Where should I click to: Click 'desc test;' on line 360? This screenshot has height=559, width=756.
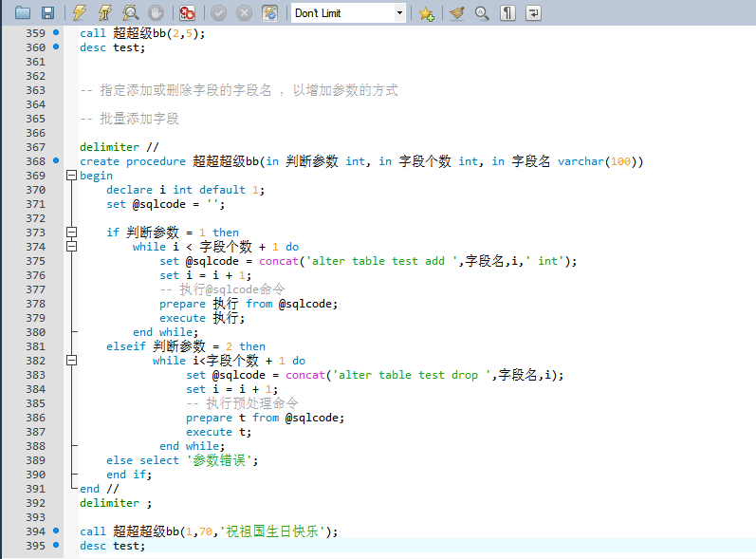[x=112, y=47]
